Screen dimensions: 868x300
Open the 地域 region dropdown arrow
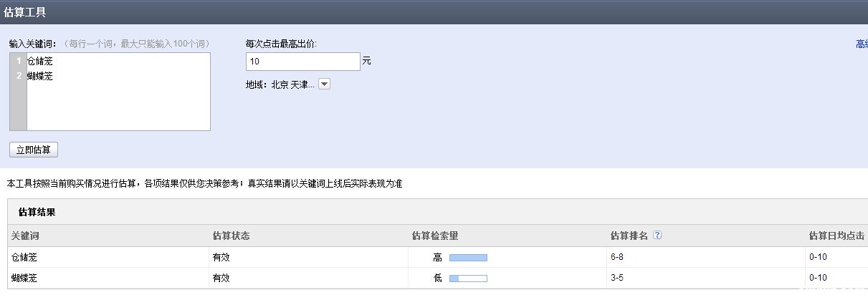(x=324, y=84)
